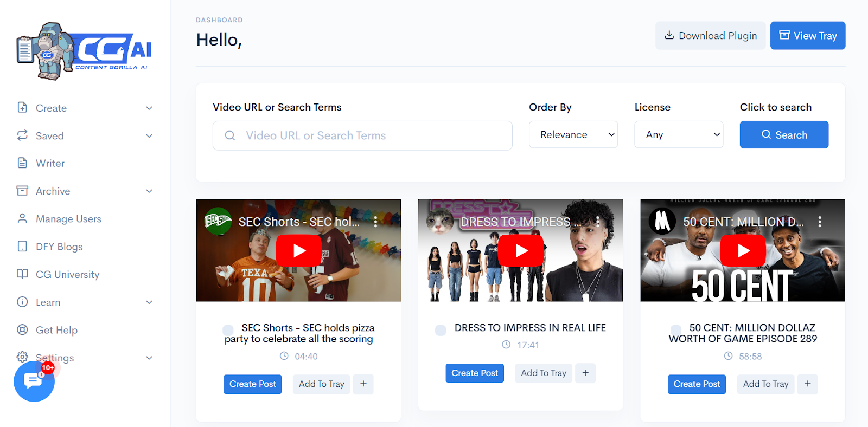
Task: Click the plus button on 50 CENT card
Action: click(808, 384)
